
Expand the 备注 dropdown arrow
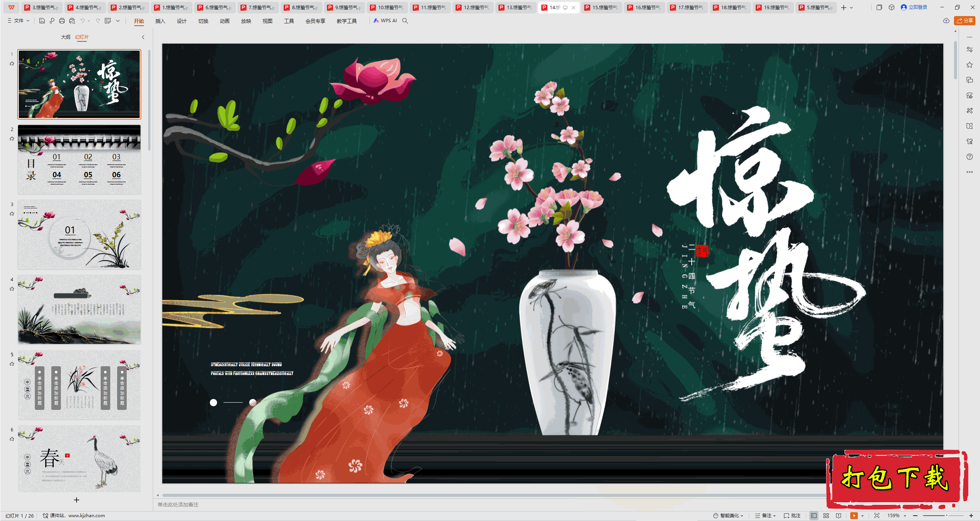point(774,516)
